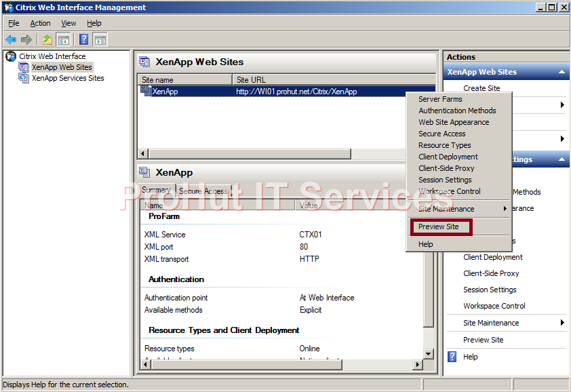
Task: Choose Authentication Methods from context menu
Action: tap(457, 111)
